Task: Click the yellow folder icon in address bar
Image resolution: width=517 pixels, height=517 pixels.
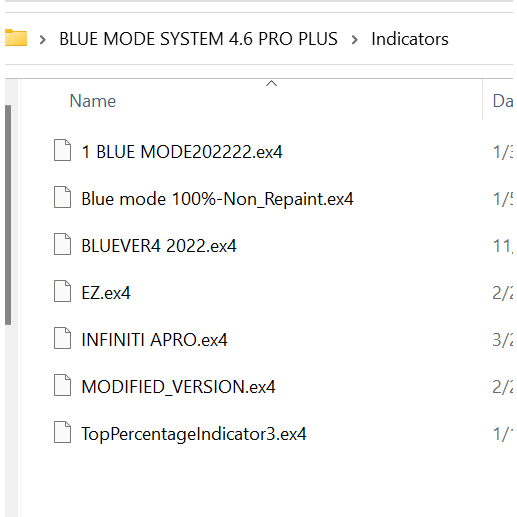Action: coord(16,38)
